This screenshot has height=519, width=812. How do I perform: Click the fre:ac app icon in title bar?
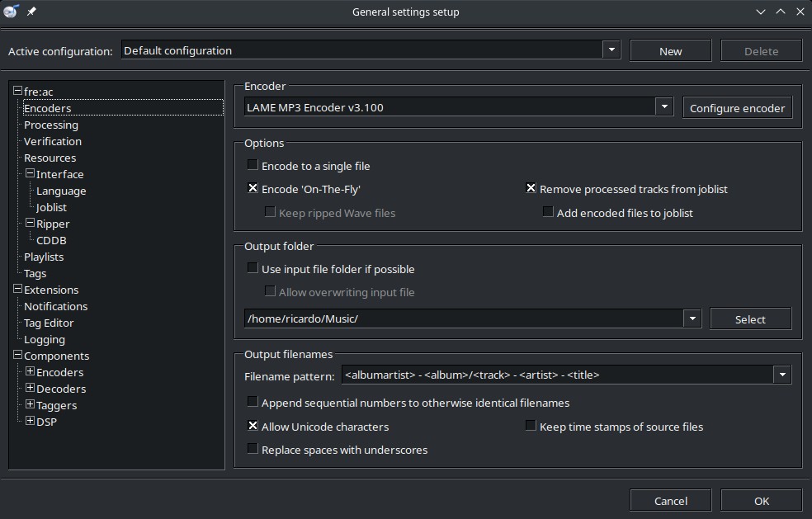11,11
